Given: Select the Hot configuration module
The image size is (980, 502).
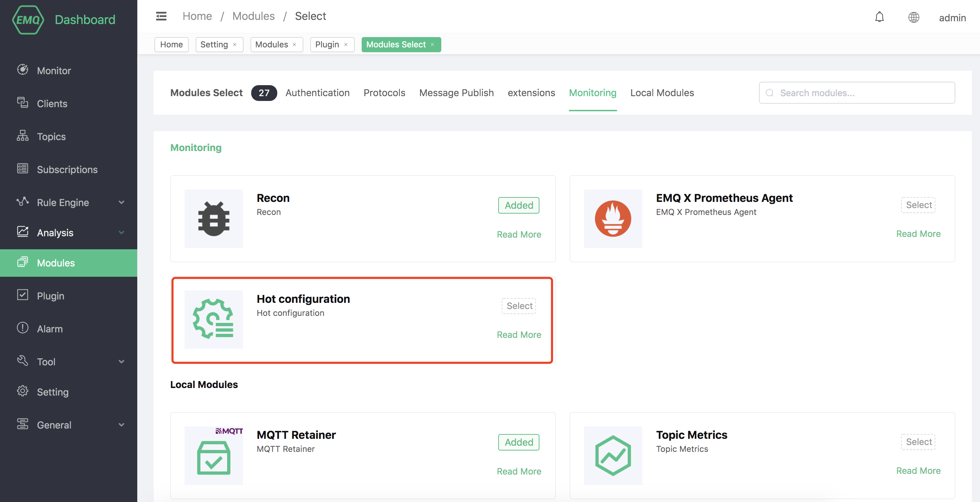Looking at the screenshot, I should point(519,306).
